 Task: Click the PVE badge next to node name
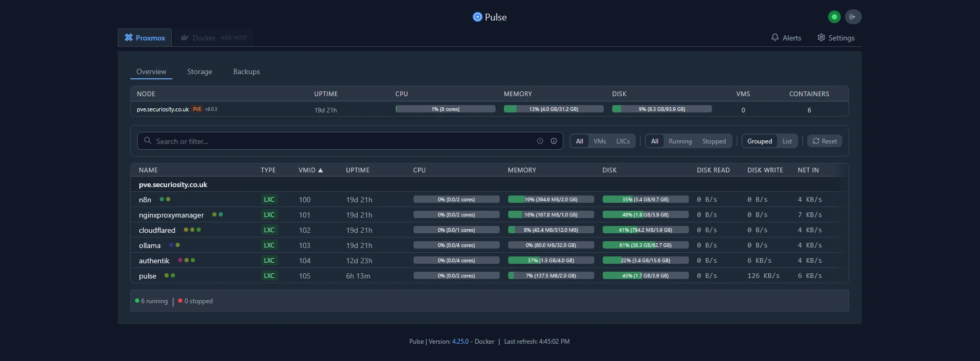click(x=197, y=109)
